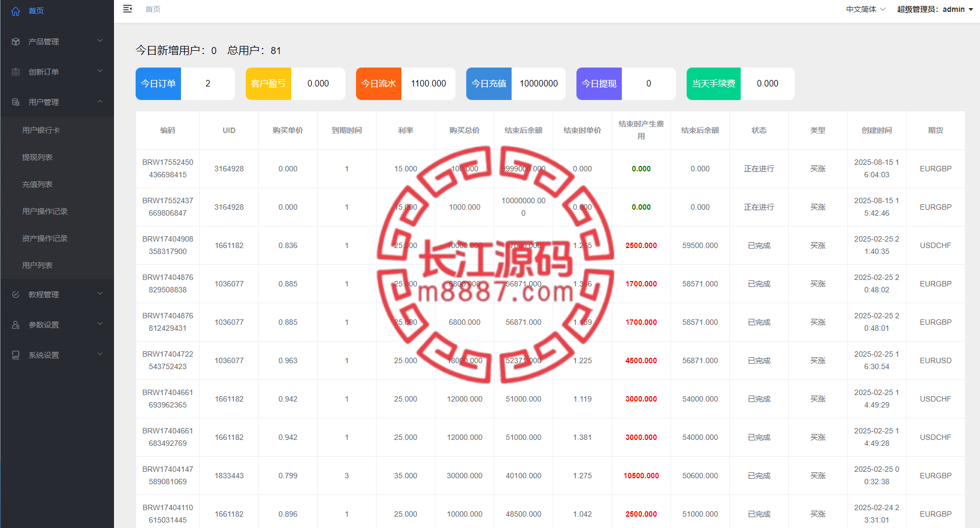Screen dimensions: 980x528
Task: Collapse the 用户管理 menu chevron
Action: (100, 102)
